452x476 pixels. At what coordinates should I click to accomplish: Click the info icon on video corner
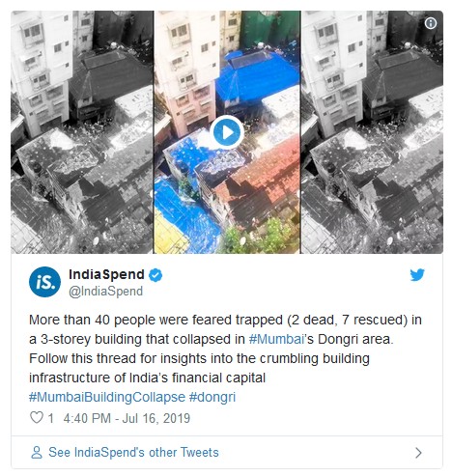click(x=431, y=23)
